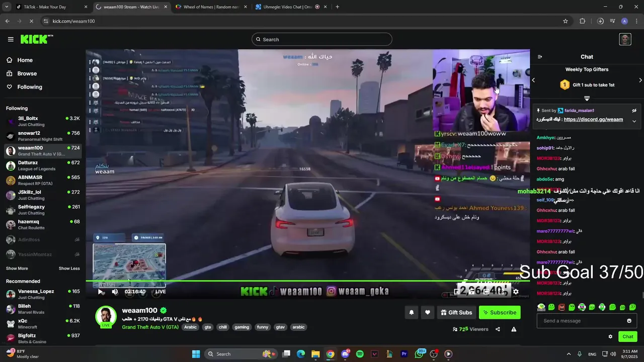The height and width of the screenshot is (362, 644).
Task: Open the funny tag
Action: coord(263,327)
